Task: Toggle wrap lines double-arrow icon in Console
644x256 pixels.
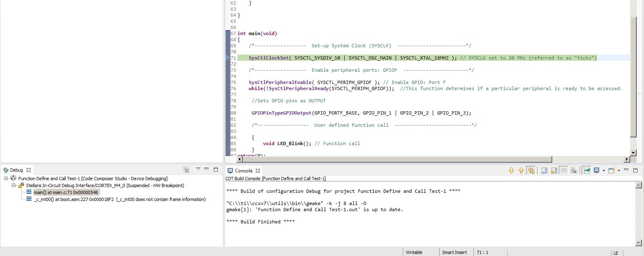Action: 531,170
